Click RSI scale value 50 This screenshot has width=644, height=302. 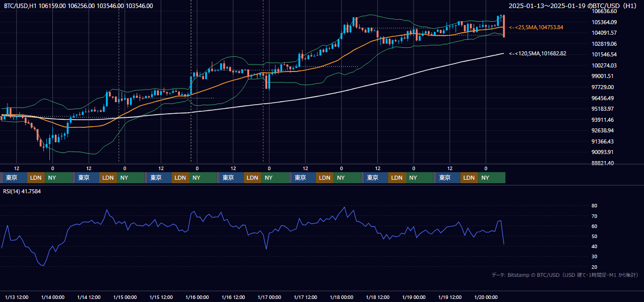[594, 236]
